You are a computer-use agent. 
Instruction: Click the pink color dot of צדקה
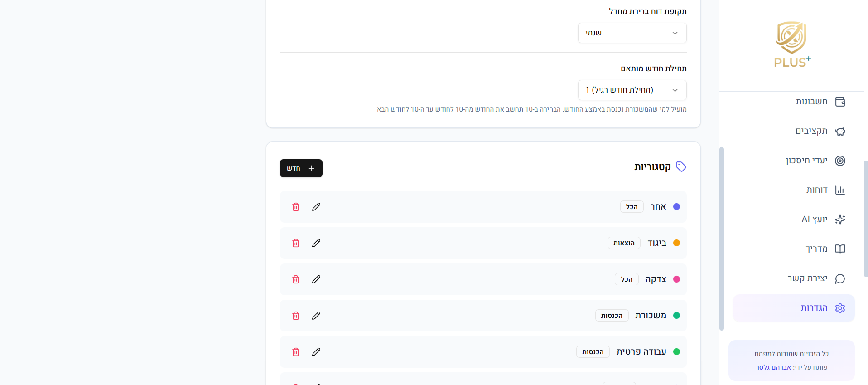pyautogui.click(x=676, y=279)
